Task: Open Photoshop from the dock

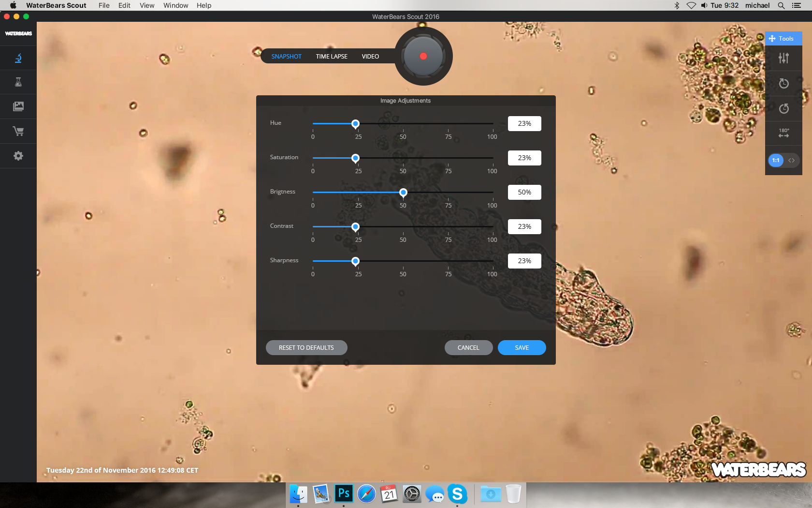Action: tap(344, 494)
